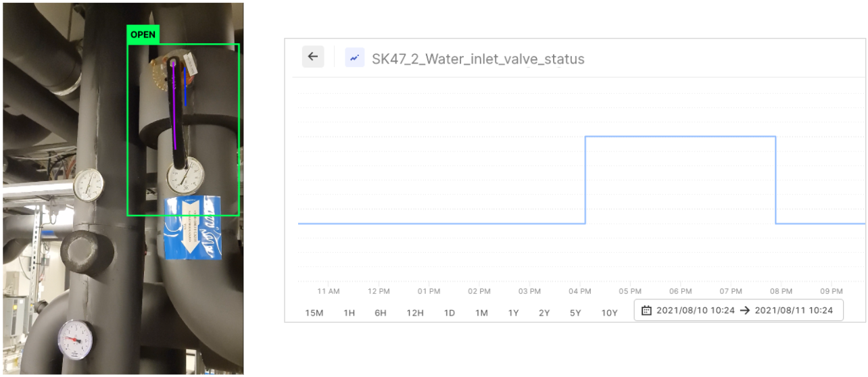Click the SK47_2_Water_inlet_valve_status title
868x377 pixels.
[478, 59]
